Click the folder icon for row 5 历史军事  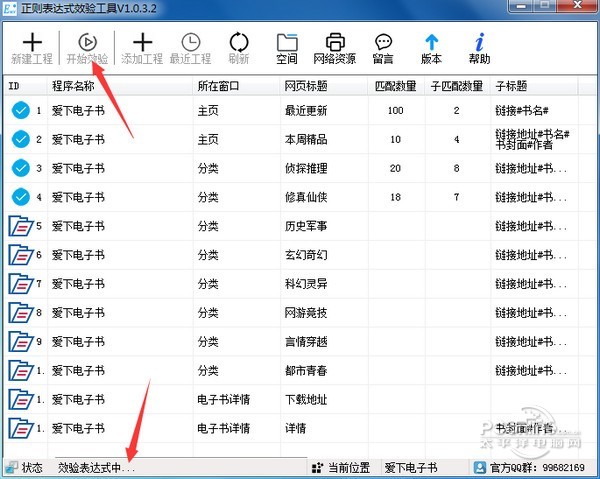pos(21,226)
